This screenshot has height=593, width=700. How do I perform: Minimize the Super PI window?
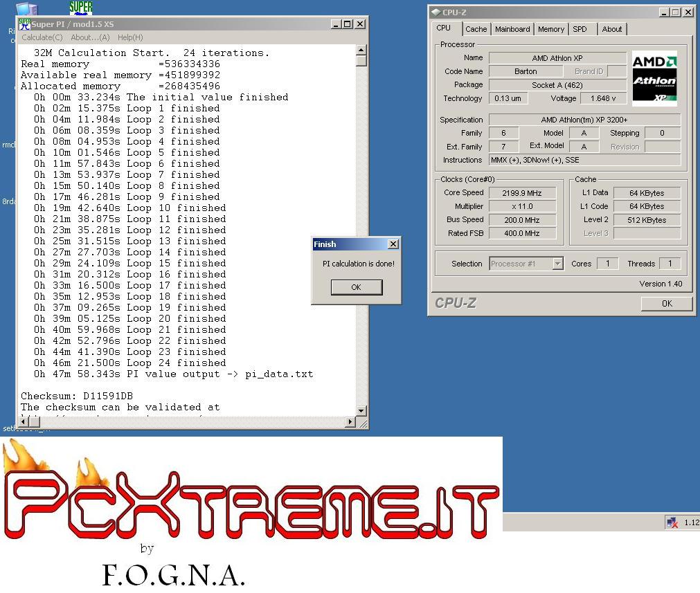pyautogui.click(x=336, y=24)
